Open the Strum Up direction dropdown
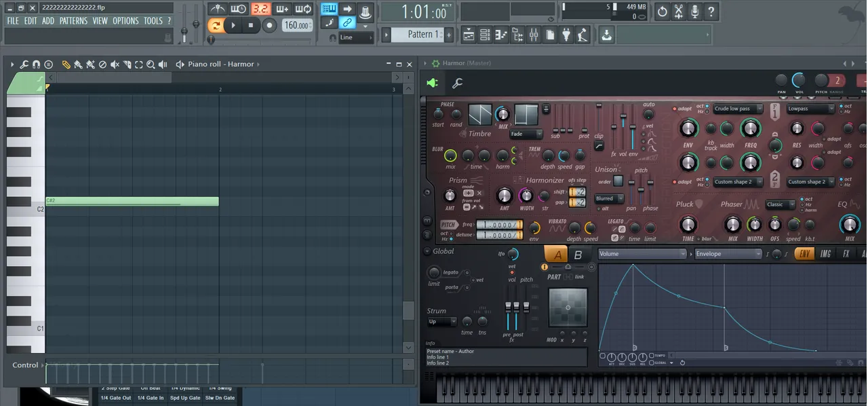868x406 pixels. click(441, 321)
